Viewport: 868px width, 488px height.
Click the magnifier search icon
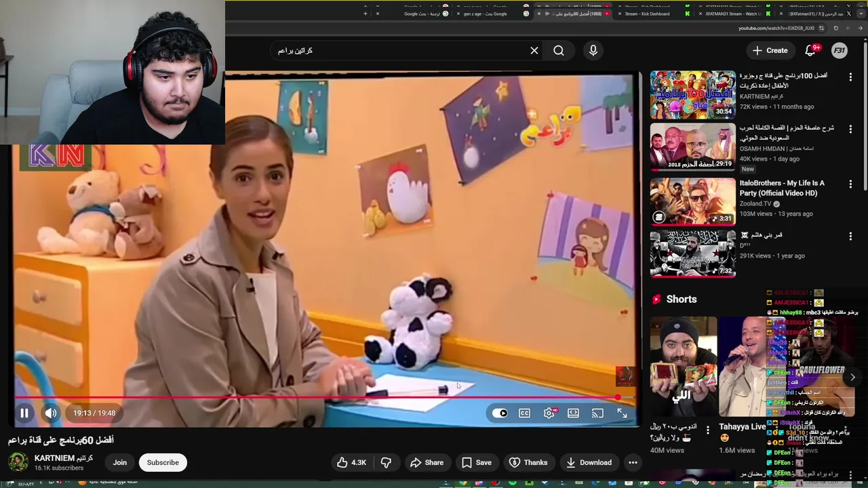coord(559,50)
